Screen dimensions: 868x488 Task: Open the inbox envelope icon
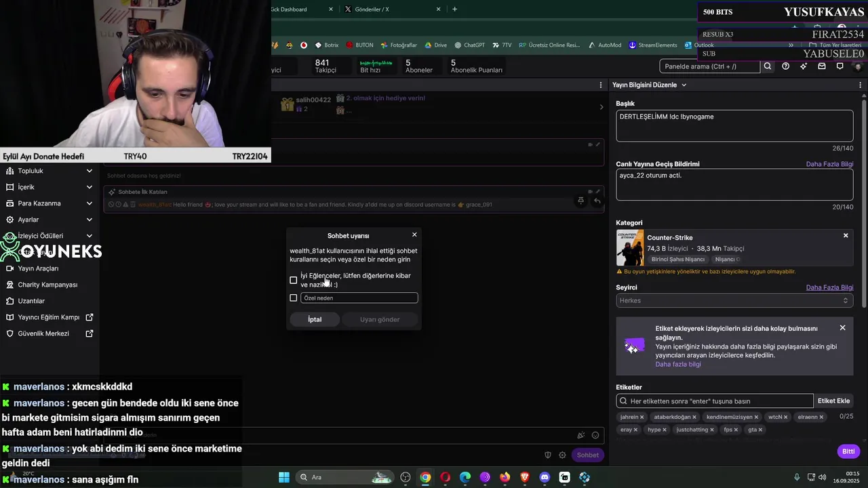[822, 66]
